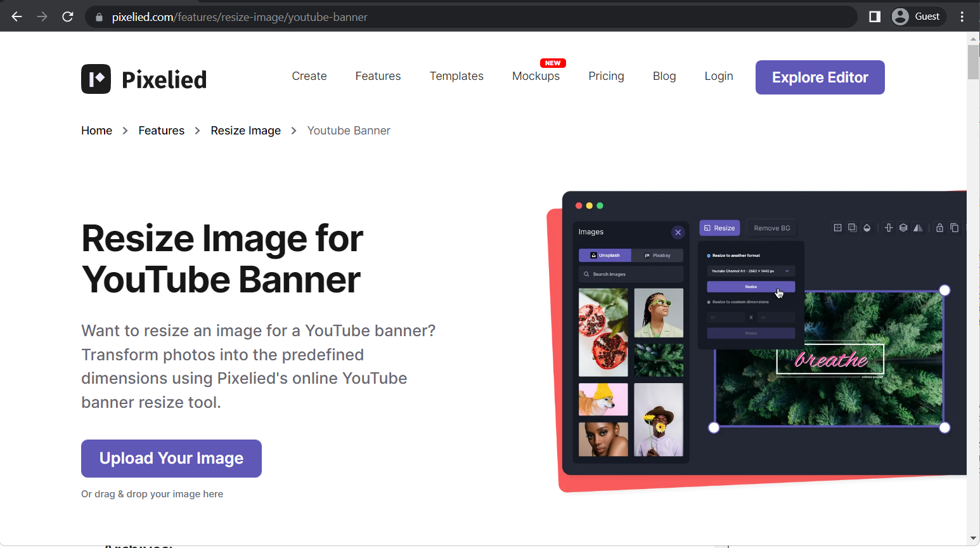Reload the current page
980x548 pixels.
[68, 16]
